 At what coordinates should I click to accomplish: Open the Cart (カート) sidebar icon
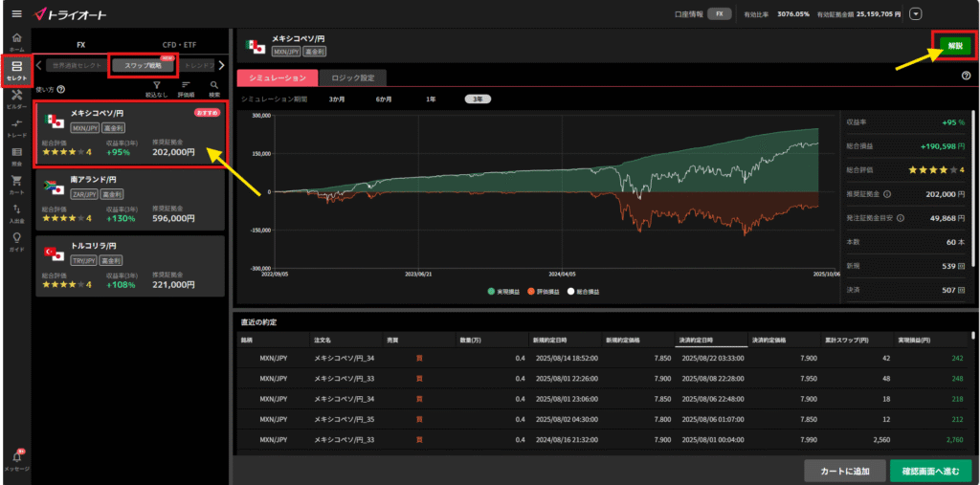16,185
